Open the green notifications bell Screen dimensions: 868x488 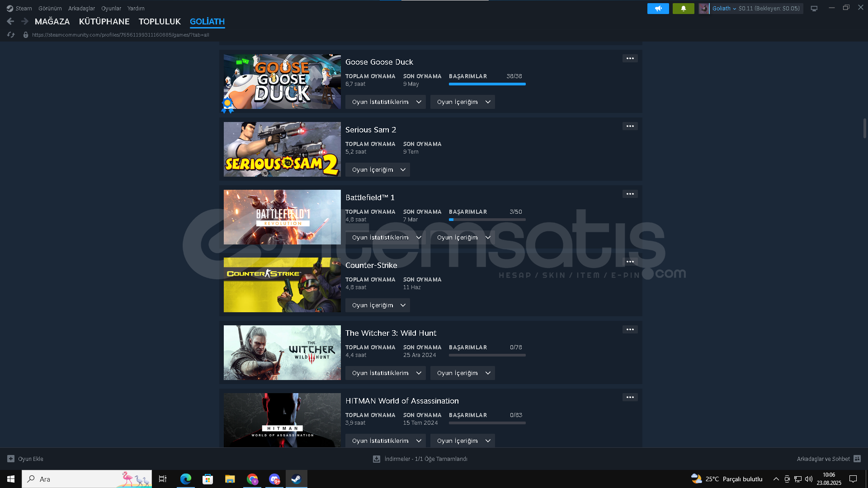(x=683, y=8)
